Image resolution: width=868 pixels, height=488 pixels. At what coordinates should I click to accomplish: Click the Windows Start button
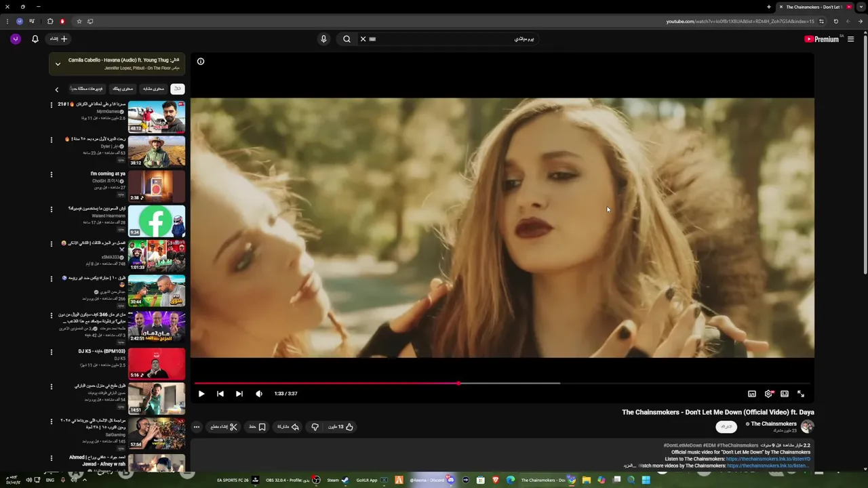pos(646,481)
